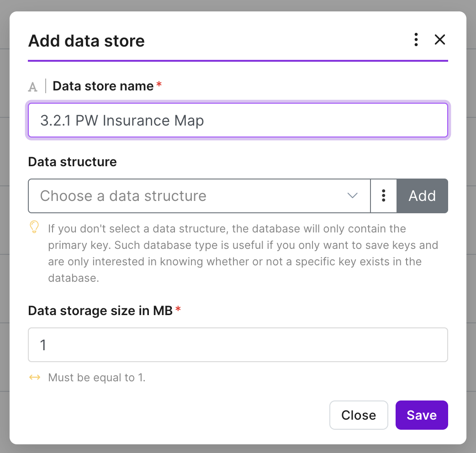Click the 'Data store name' label
476x453 pixels.
[103, 86]
